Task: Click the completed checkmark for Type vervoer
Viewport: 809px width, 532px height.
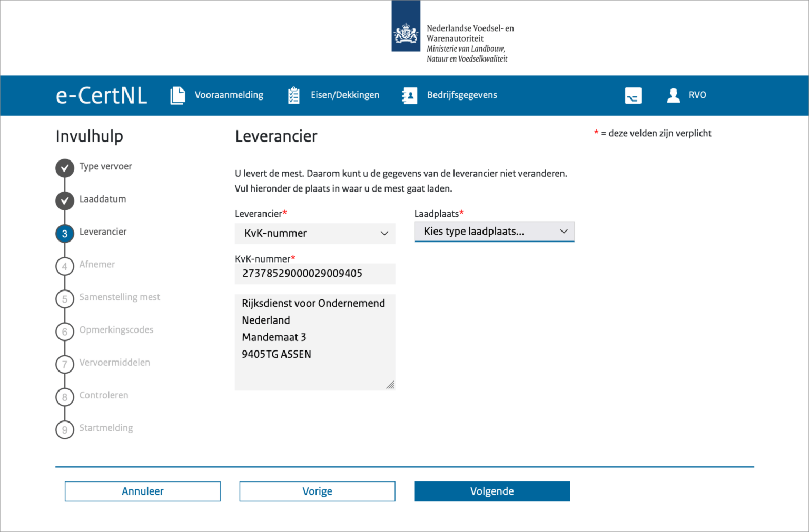Action: coord(64,168)
